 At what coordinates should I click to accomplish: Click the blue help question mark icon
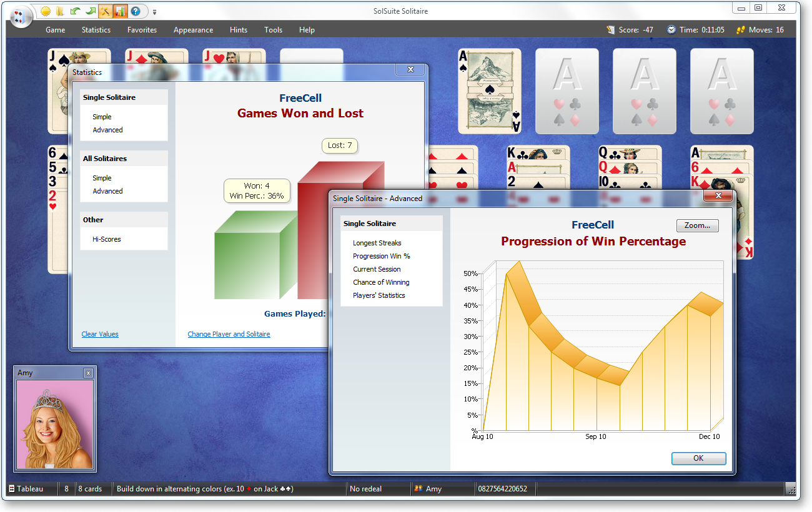(136, 11)
